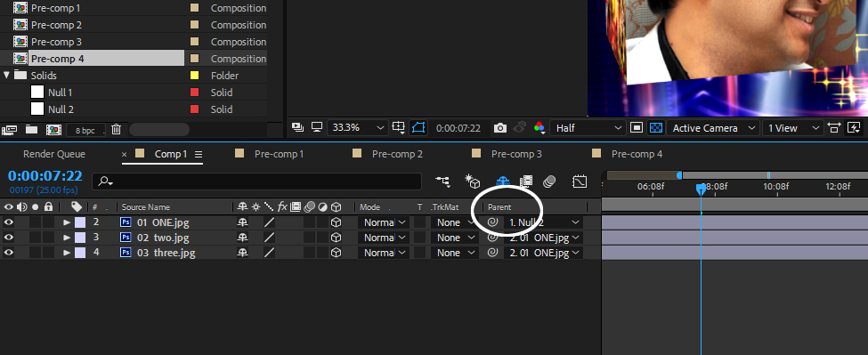Click the label color of Solids folder
This screenshot has width=868, height=355.
coord(194,76)
